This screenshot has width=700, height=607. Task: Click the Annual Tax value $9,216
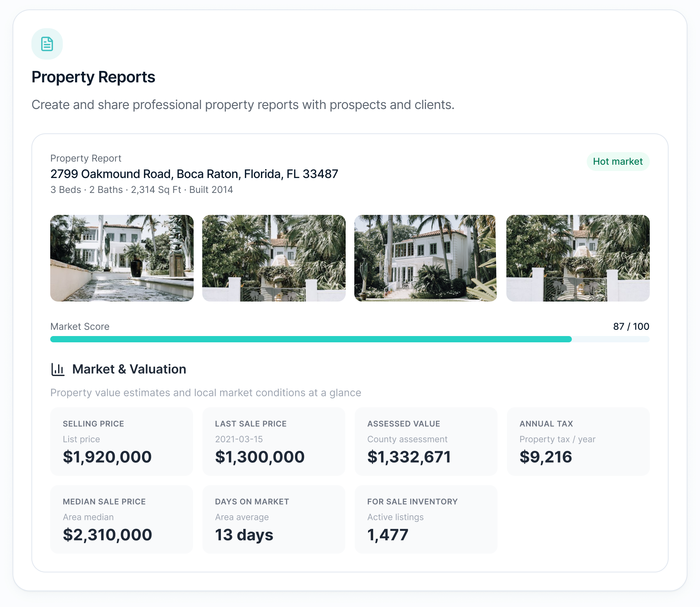pyautogui.click(x=546, y=457)
